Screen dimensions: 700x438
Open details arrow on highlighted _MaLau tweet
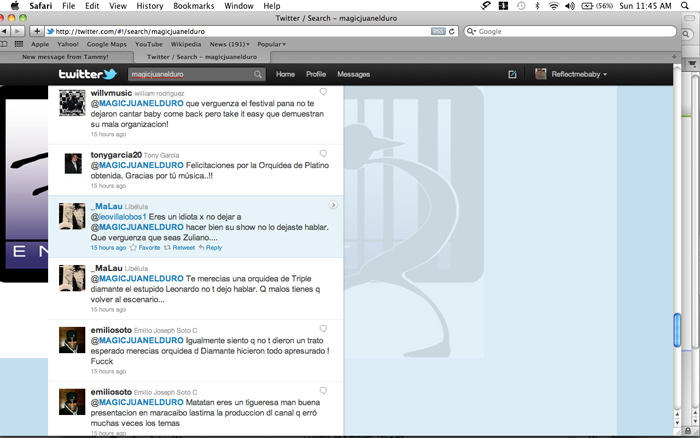[x=333, y=205]
